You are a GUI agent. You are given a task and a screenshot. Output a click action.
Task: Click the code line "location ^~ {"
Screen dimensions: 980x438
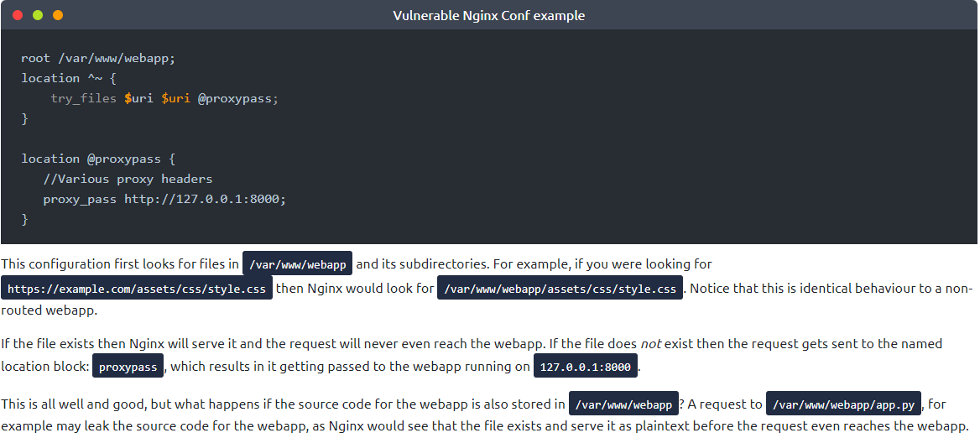69,78
